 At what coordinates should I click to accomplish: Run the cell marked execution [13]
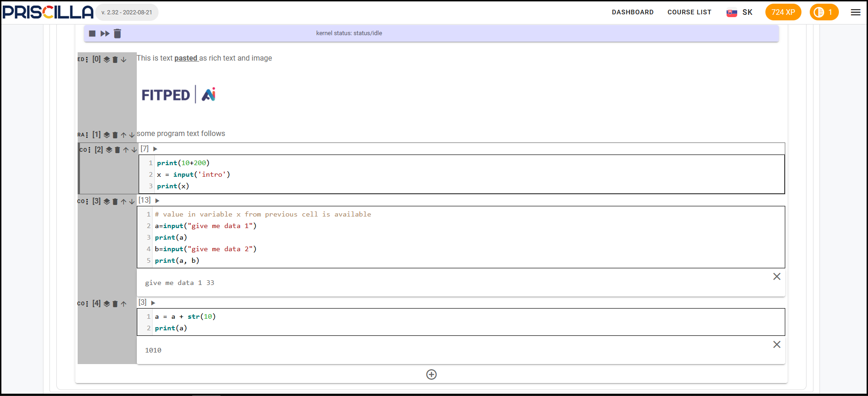[157, 201]
